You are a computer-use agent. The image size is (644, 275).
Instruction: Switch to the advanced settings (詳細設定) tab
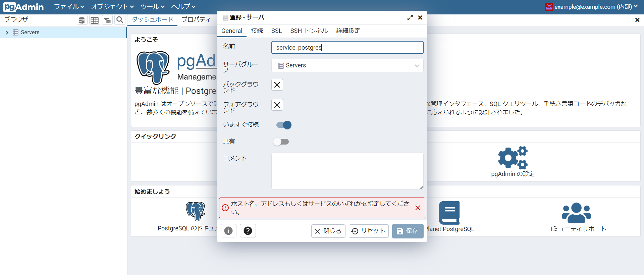tap(348, 31)
